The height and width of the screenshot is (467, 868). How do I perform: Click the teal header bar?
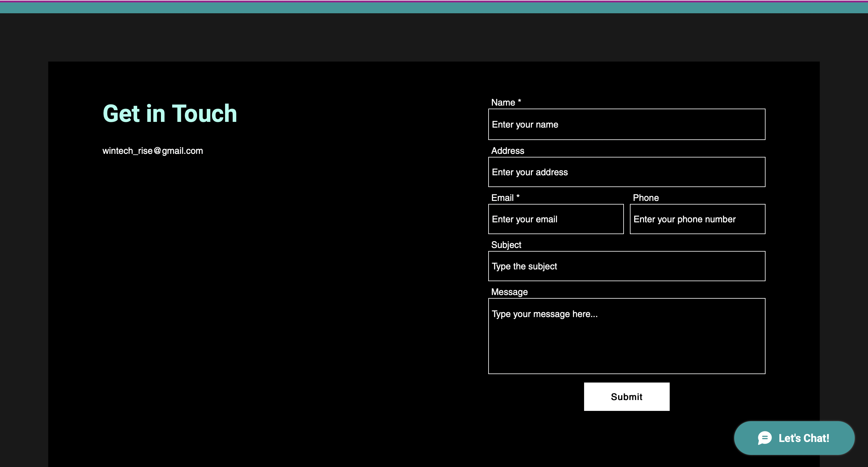[434, 8]
